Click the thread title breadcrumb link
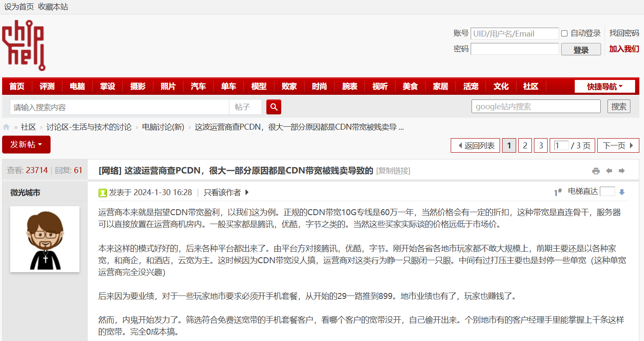 click(x=299, y=127)
